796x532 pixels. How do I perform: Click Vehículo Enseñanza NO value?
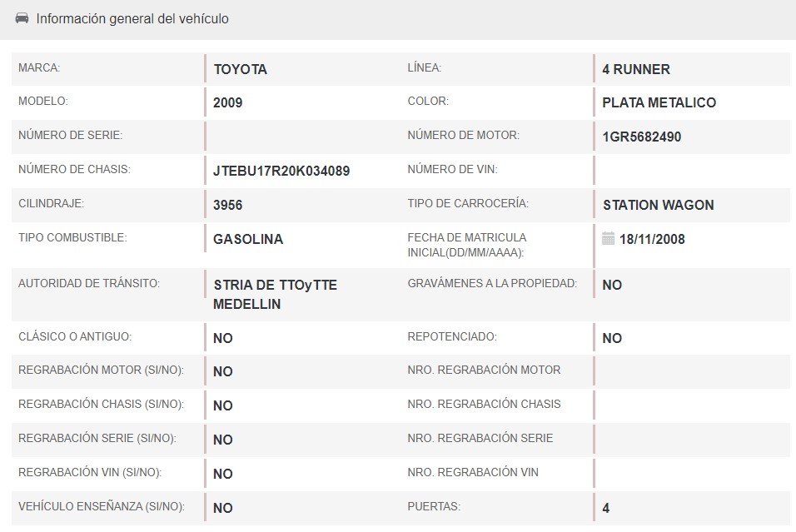click(x=223, y=508)
